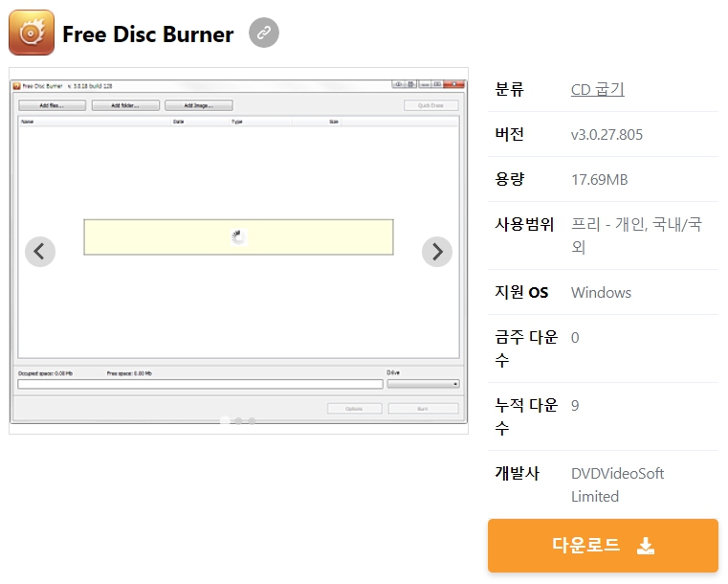This screenshot has height=584, width=728.
Task: Click the Free Disc Burner screenshot image
Action: point(238,251)
